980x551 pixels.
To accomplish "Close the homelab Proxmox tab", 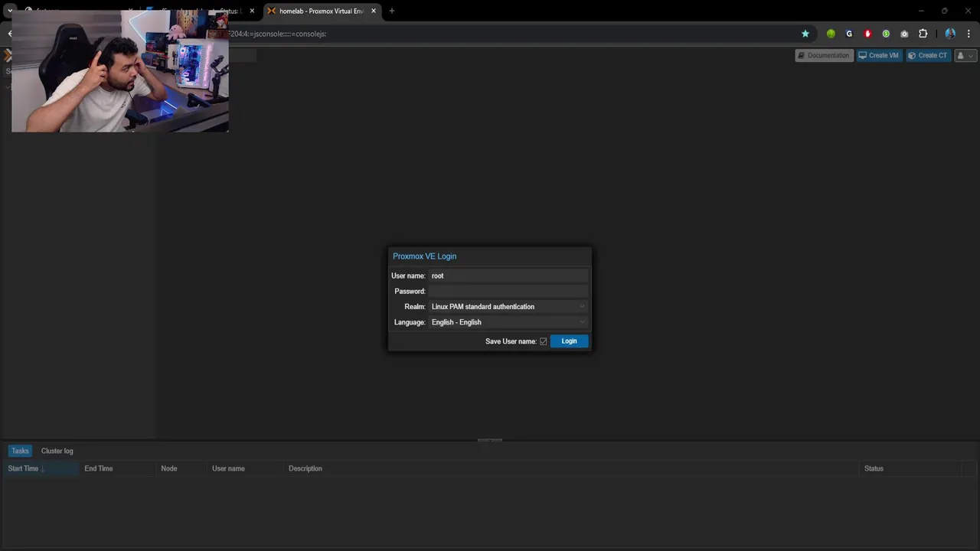I will [374, 11].
